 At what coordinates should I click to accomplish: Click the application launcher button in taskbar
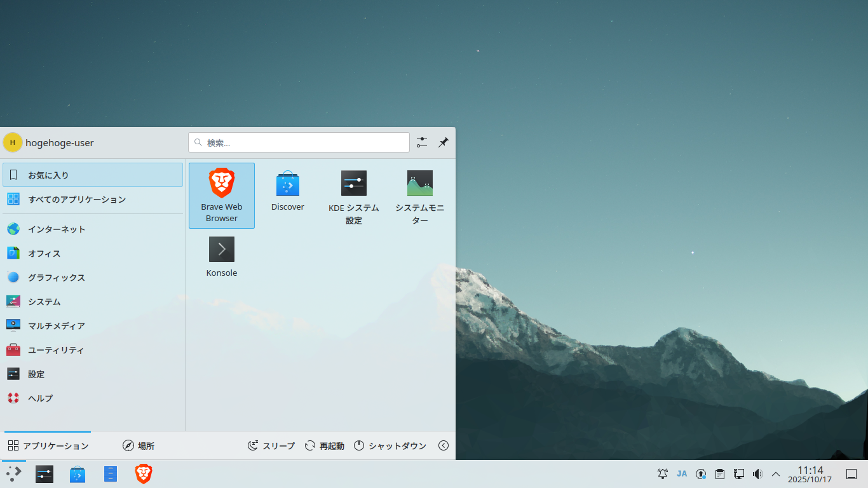[13, 474]
